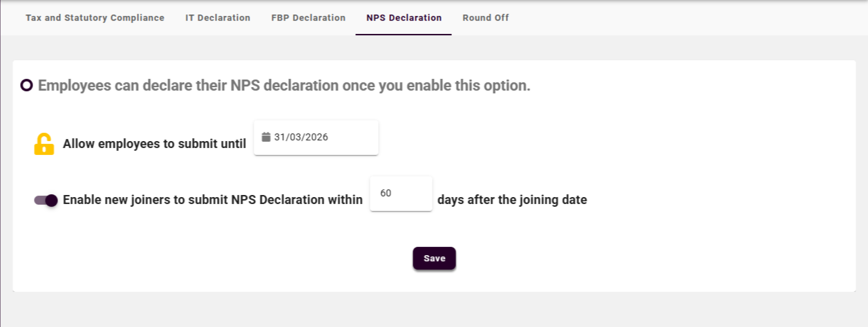
Task: Click the 'days after the joining date' text
Action: click(512, 200)
